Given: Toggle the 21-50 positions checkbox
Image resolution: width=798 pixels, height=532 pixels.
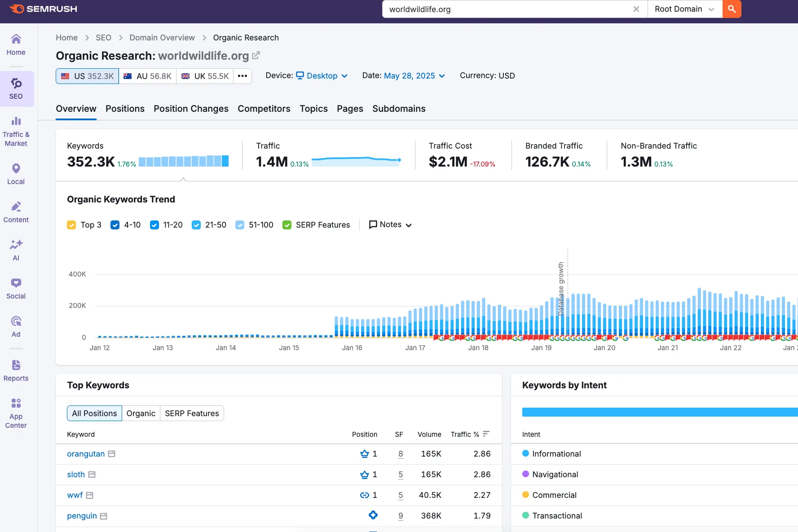Looking at the screenshot, I should click(196, 225).
